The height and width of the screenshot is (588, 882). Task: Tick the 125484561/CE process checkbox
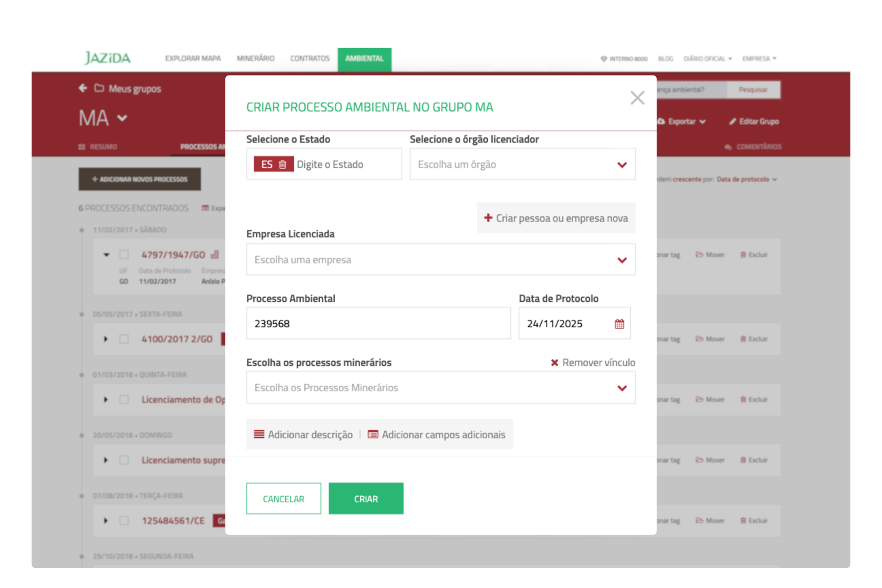(124, 521)
